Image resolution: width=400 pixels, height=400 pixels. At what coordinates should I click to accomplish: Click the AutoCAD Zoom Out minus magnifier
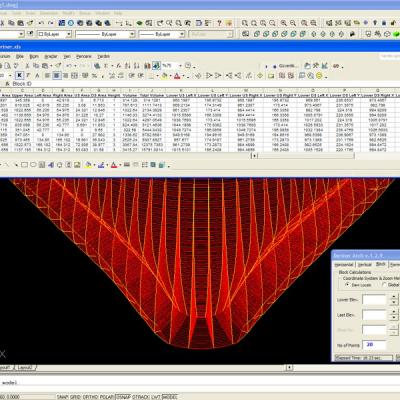(x=293, y=23)
